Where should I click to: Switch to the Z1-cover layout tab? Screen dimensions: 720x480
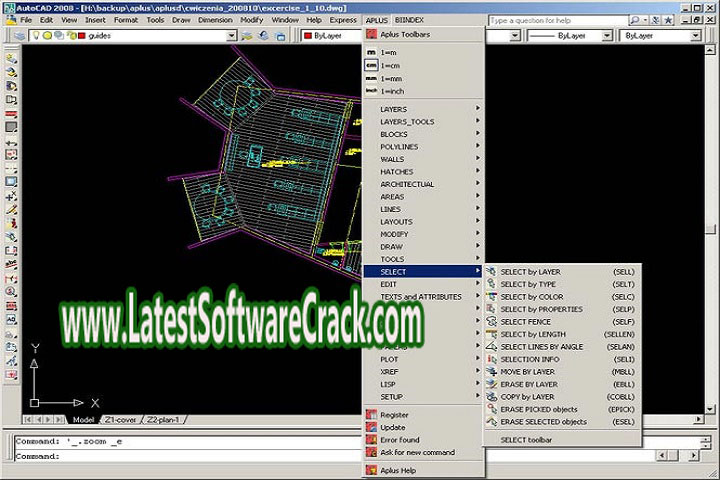click(x=120, y=420)
